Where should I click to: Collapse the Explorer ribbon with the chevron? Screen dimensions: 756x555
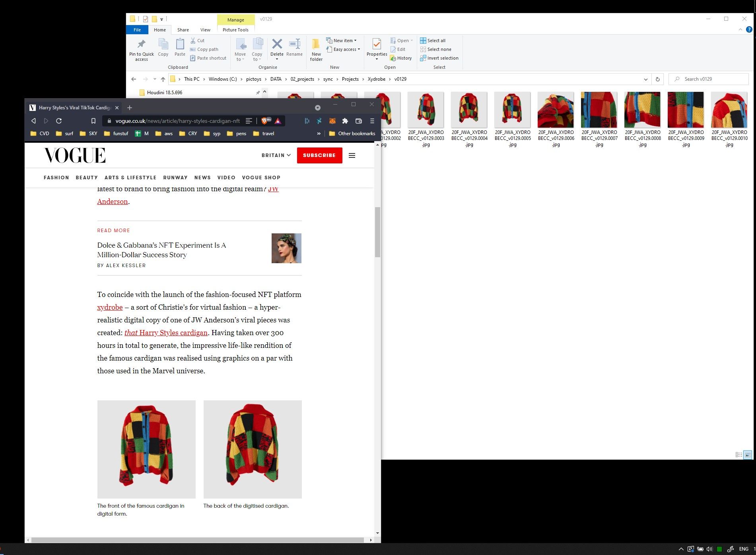740,29
